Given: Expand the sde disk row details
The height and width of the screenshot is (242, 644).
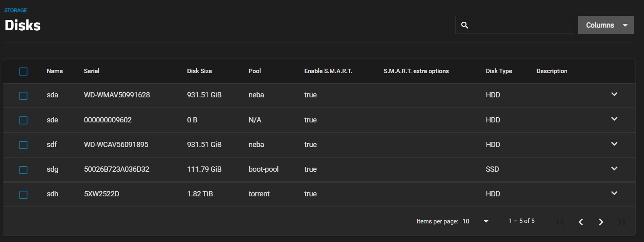Looking at the screenshot, I should coord(614,119).
